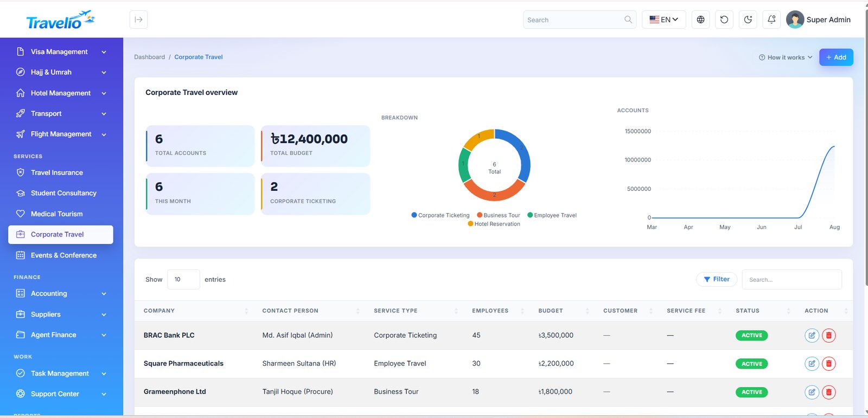Expand the Accounting menu

61,293
